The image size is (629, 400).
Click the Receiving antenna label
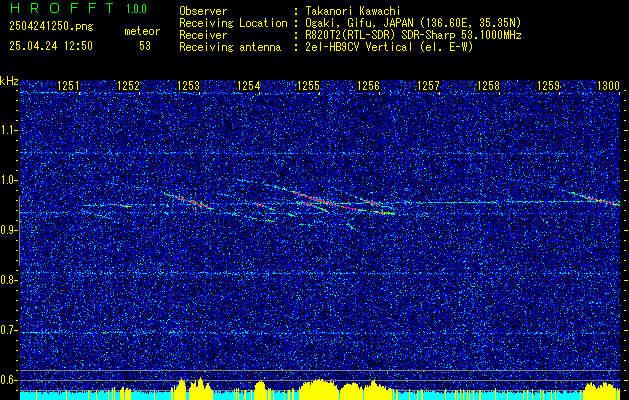230,47
